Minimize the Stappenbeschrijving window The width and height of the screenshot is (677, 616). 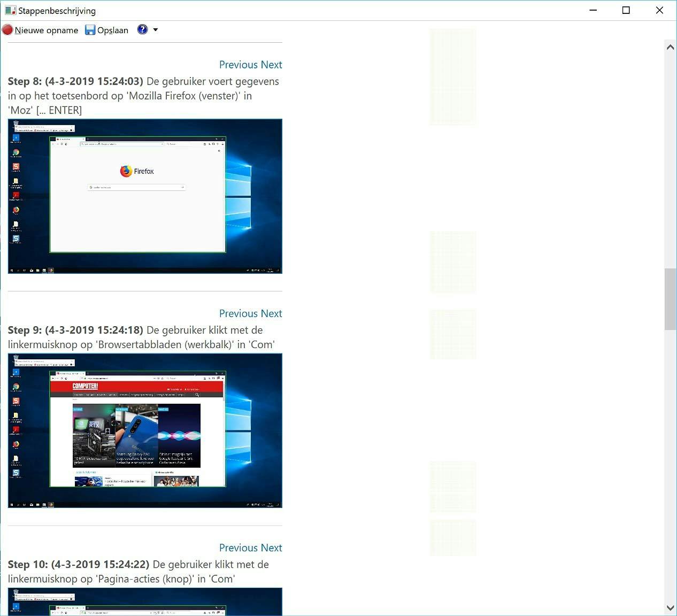593,10
